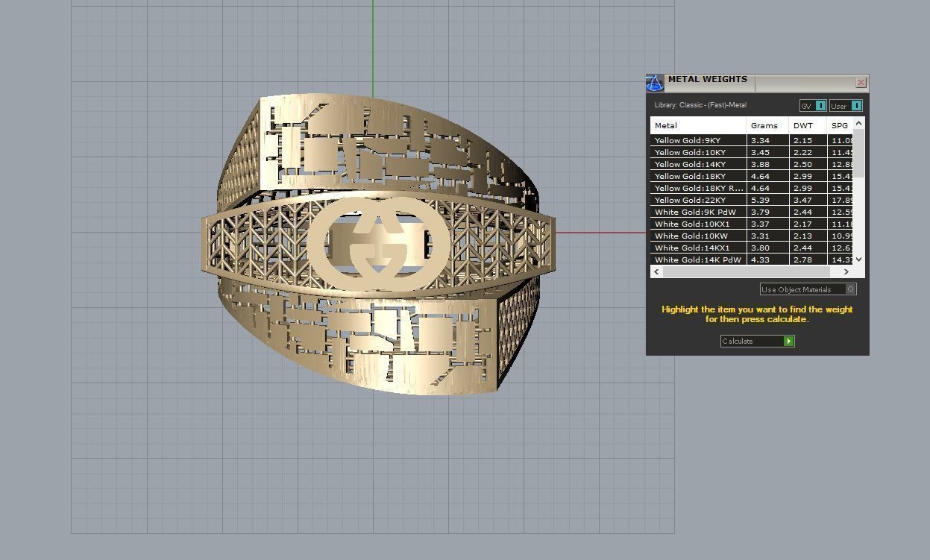The width and height of the screenshot is (930, 560).
Task: Click the Library: Classic - (Fast)-Metal label
Action: [700, 105]
